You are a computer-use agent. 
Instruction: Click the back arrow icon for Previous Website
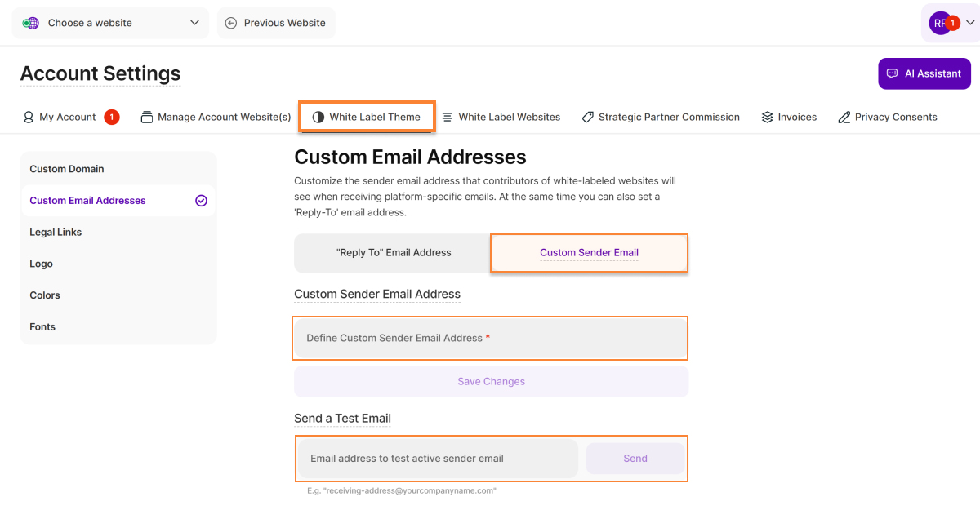[231, 23]
